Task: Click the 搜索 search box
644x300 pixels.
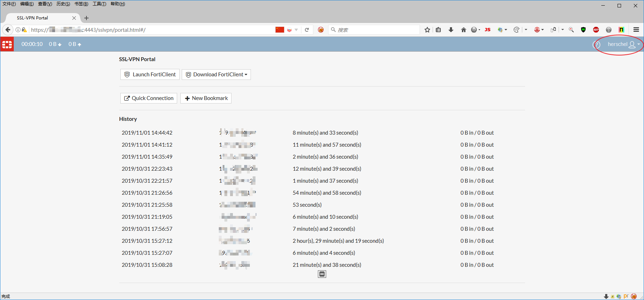Action: tap(374, 30)
